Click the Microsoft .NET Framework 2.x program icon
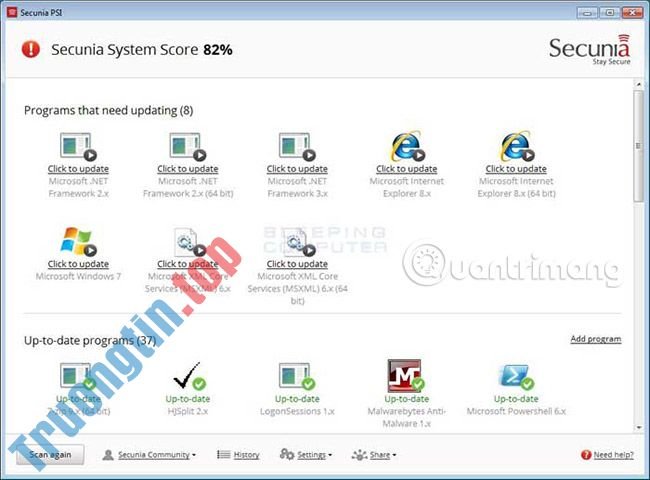 click(78, 146)
